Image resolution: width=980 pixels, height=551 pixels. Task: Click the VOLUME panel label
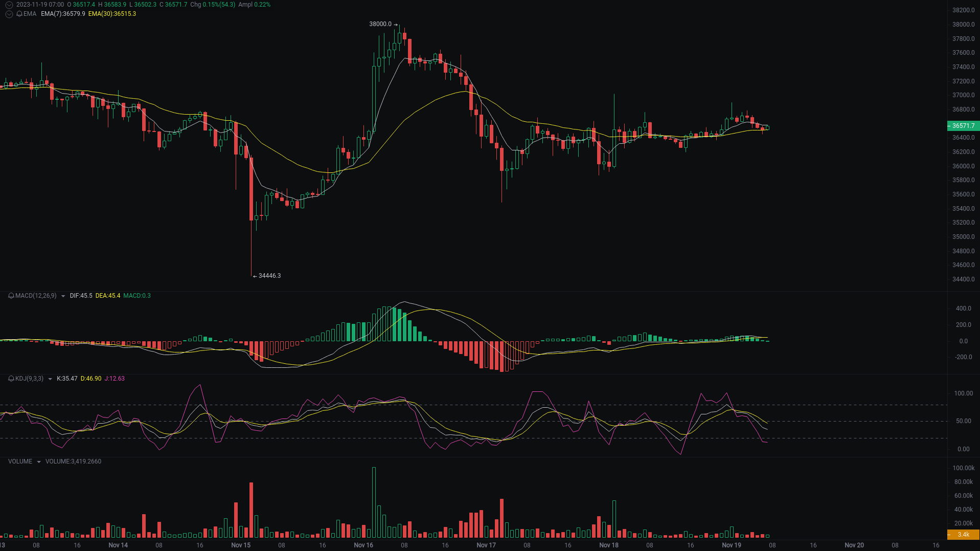pos(20,461)
